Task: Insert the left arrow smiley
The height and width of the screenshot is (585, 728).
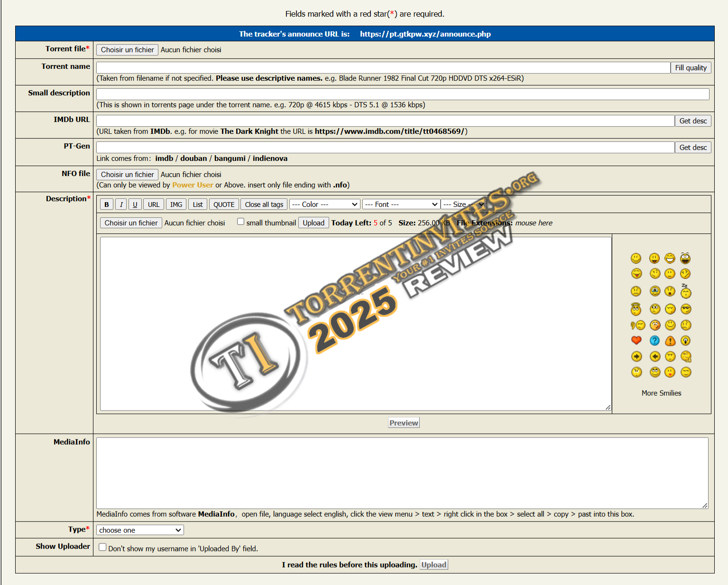Action: click(655, 356)
